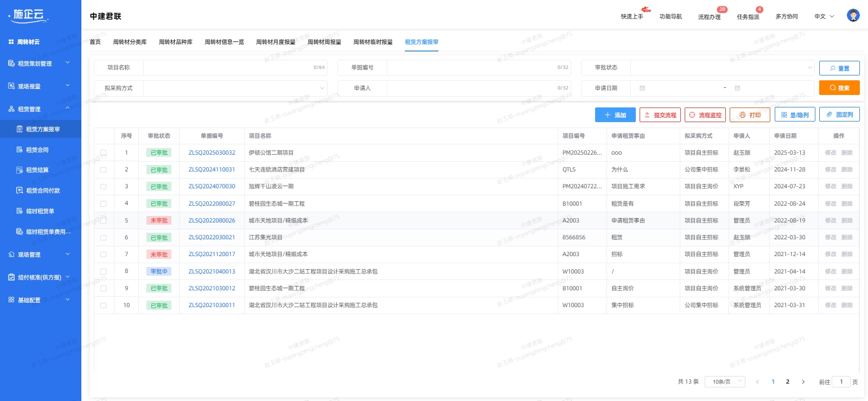This screenshot has height=401, width=868.
Task: Expand the 现场管理 menu chevron
Action: tap(68, 254)
